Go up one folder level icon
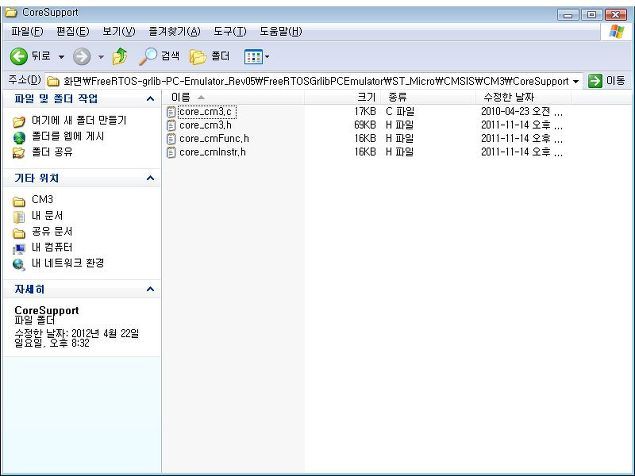635x476 pixels. click(119, 56)
